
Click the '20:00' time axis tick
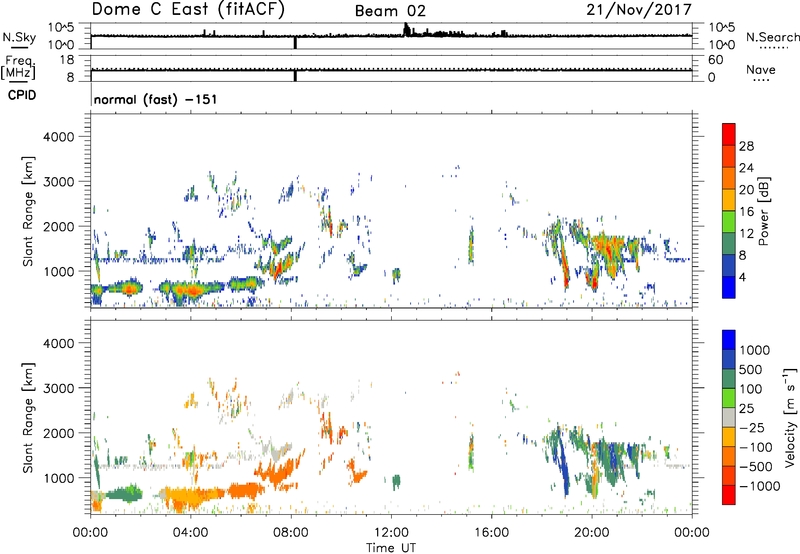(x=592, y=533)
